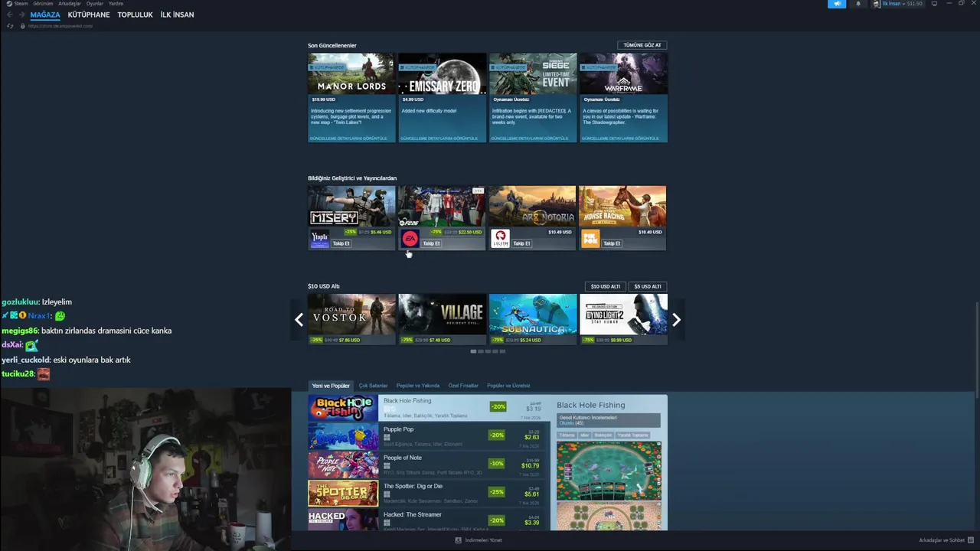Select the MAĞAZA section

(45, 15)
